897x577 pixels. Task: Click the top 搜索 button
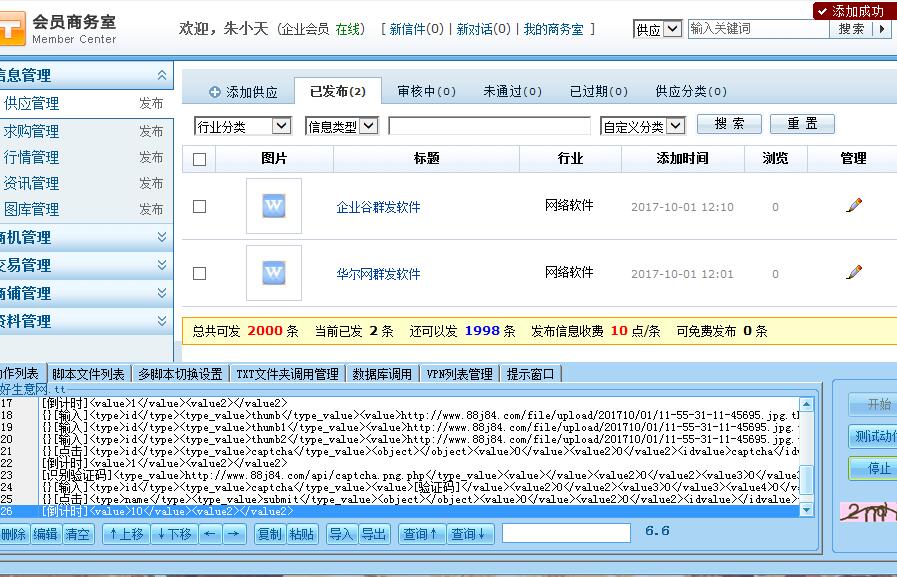click(851, 29)
